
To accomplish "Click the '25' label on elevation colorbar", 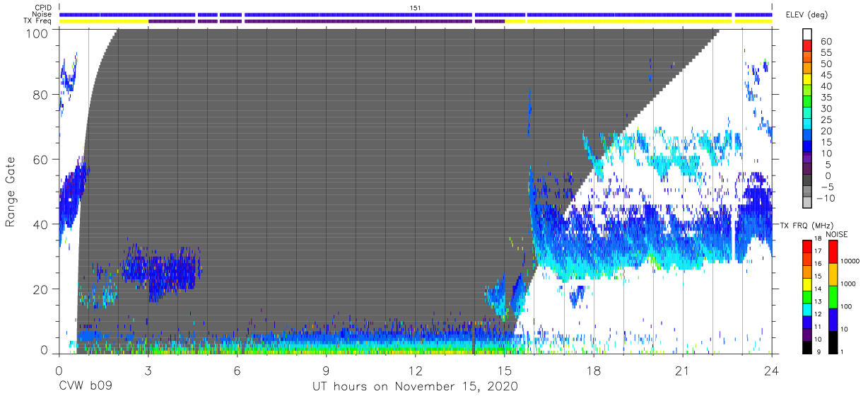I will pos(826,120).
